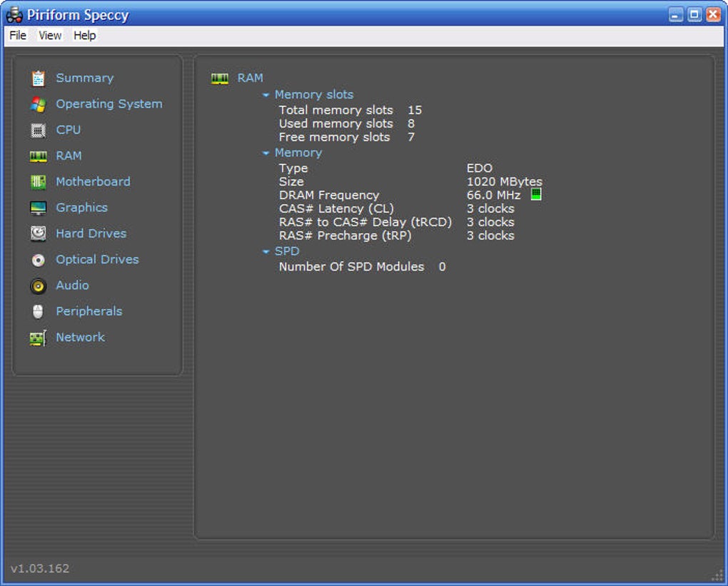Click the Operating System Windows flag icon
This screenshot has width=728, height=586.
[x=38, y=104]
